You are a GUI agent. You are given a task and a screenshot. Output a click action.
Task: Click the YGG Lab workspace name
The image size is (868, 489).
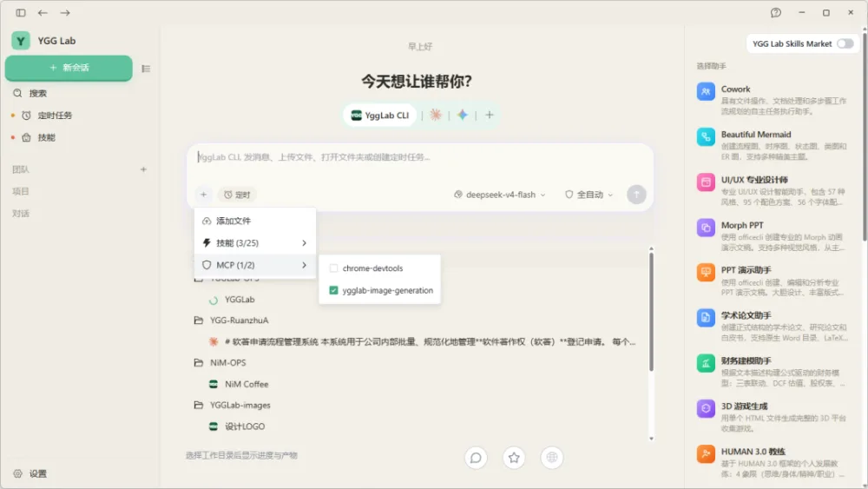coord(56,41)
